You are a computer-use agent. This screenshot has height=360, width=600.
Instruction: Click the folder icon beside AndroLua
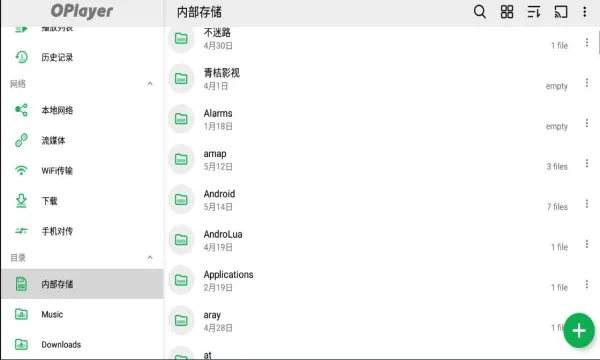point(181,240)
